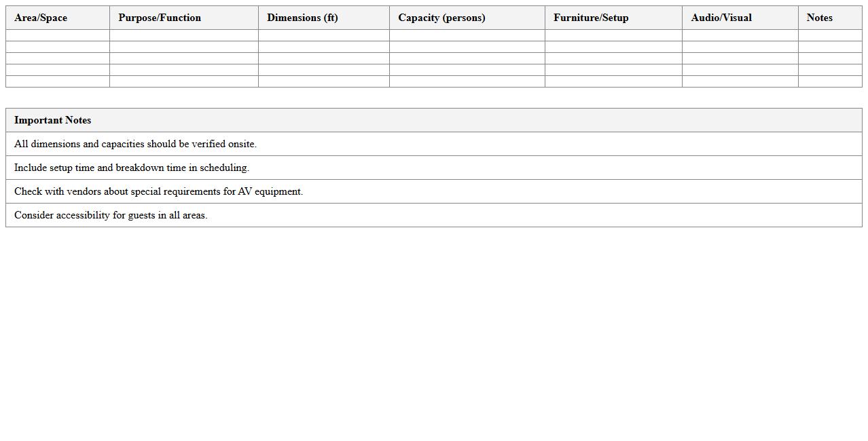The height and width of the screenshot is (441, 868).
Task: Select the Capacity (persons) column header
Action: tap(441, 18)
